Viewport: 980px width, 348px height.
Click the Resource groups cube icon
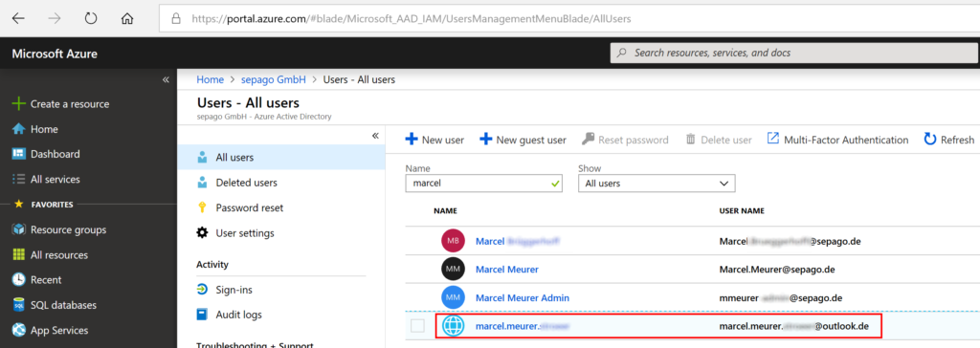coord(19,229)
